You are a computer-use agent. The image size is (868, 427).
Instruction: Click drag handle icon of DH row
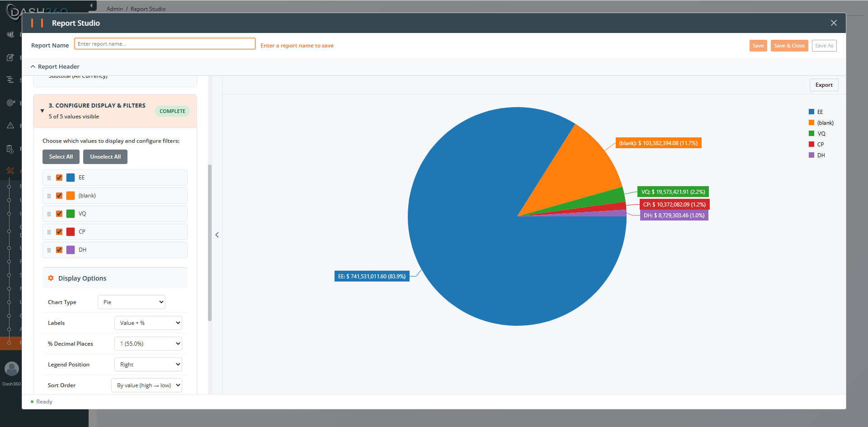click(x=49, y=250)
